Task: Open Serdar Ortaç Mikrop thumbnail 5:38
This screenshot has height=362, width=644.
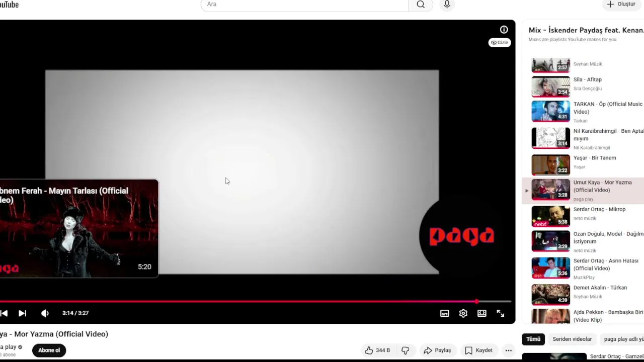Action: coord(551,217)
